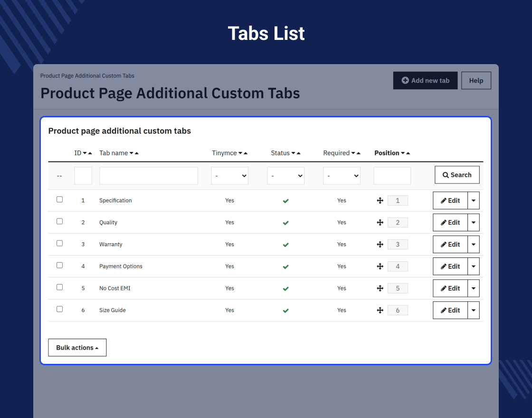
Task: Click position value box for Size Guide row
Action: click(398, 310)
